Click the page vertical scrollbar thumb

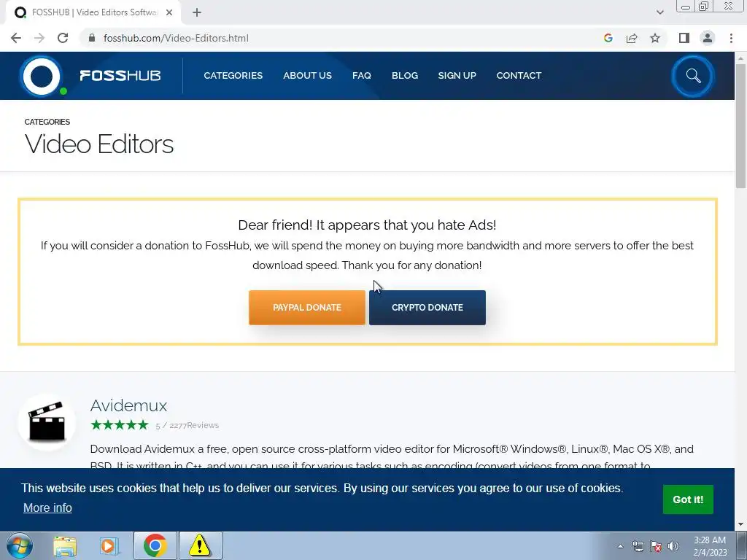[x=741, y=125]
